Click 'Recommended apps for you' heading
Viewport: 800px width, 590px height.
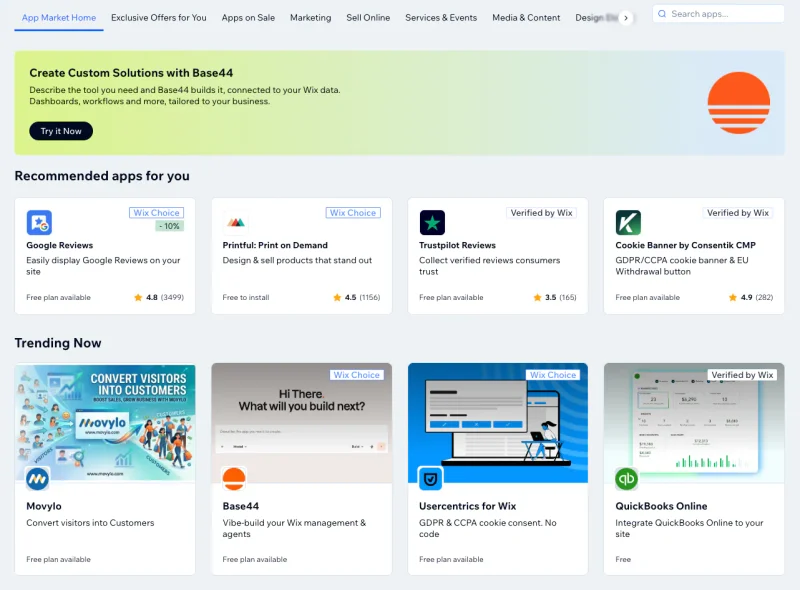click(x=102, y=176)
